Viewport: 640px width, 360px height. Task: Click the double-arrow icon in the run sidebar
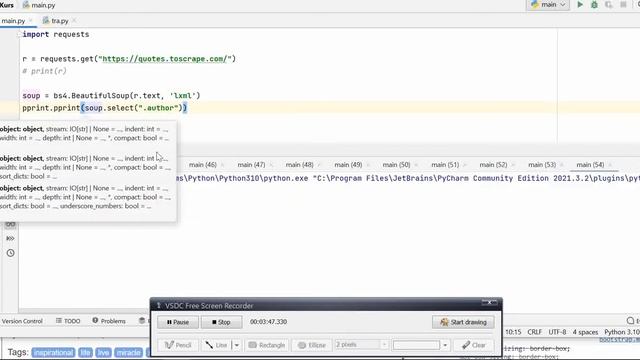click(x=11, y=238)
